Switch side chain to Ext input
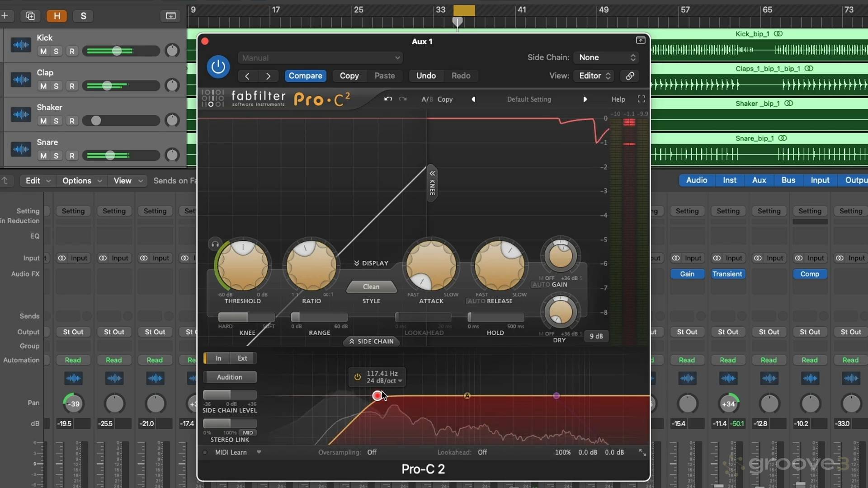 [242, 358]
